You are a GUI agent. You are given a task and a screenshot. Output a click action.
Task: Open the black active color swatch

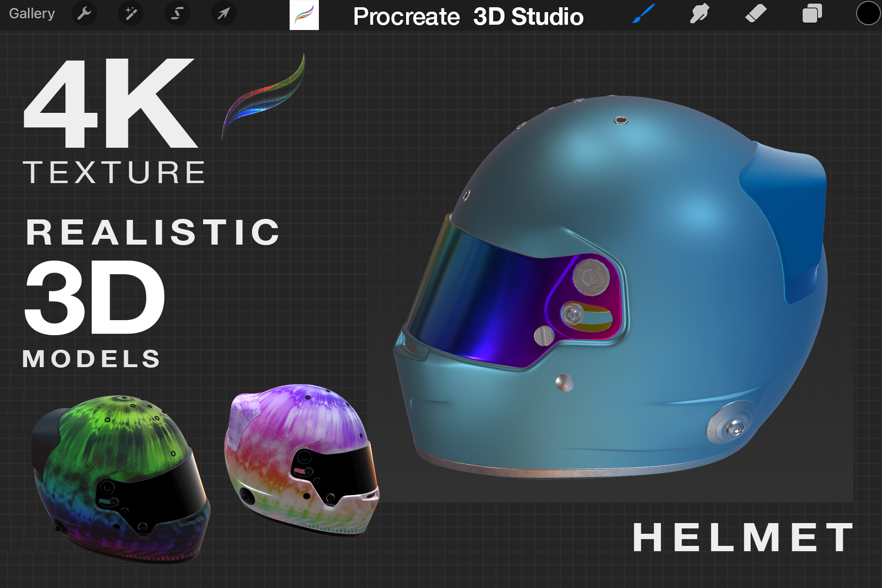(x=867, y=14)
